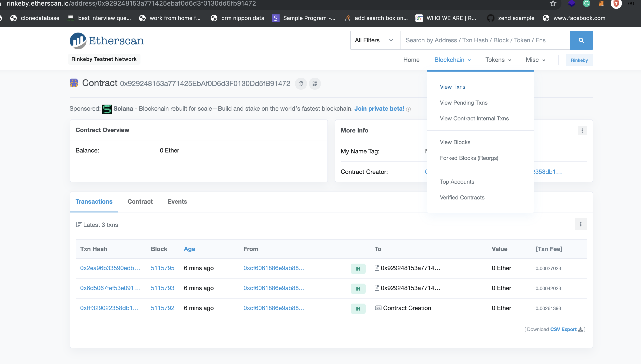Open More Info three-dot options
This screenshot has height=364, width=641.
point(582,130)
